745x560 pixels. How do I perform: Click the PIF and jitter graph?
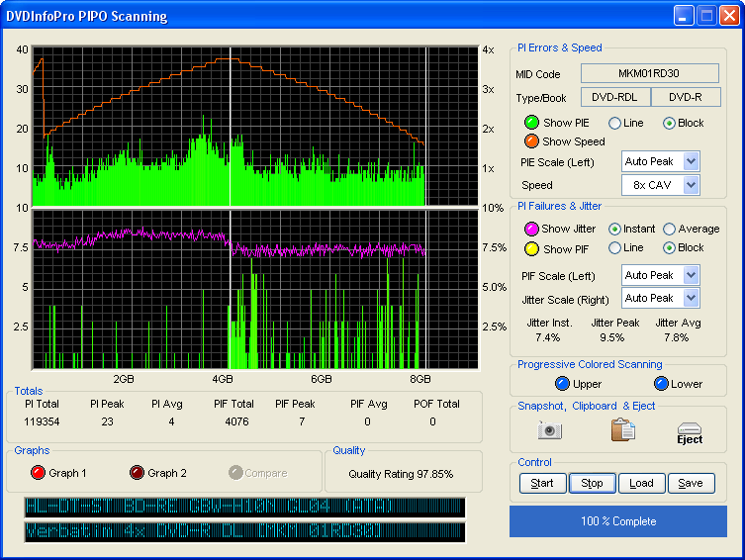[255, 289]
